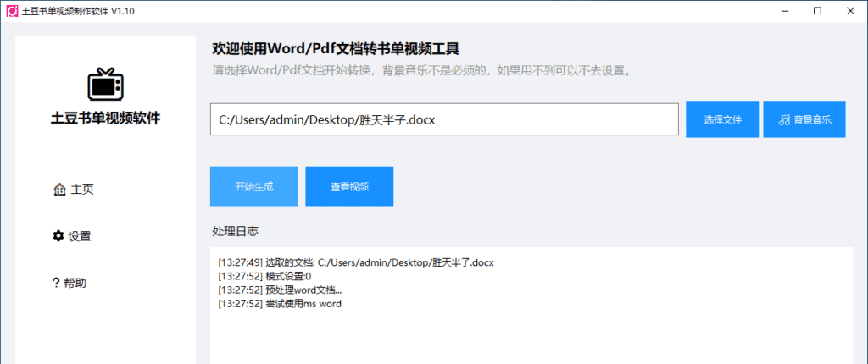868x364 pixels.
Task: Click the 土豆书单视频软件 sidebar title
Action: (x=106, y=119)
